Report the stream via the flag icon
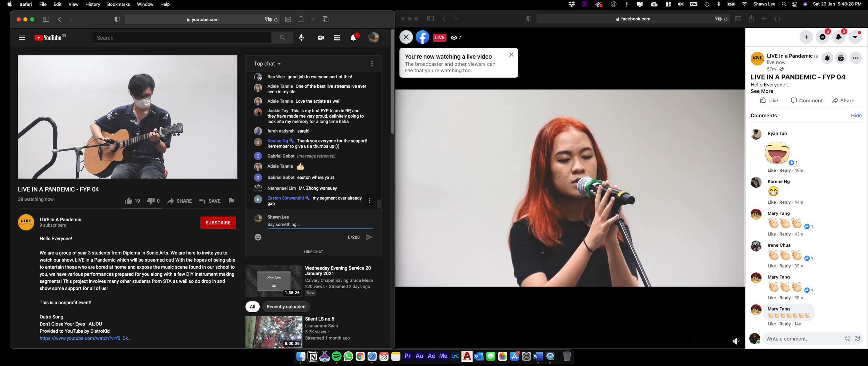The image size is (868, 366). (231, 201)
